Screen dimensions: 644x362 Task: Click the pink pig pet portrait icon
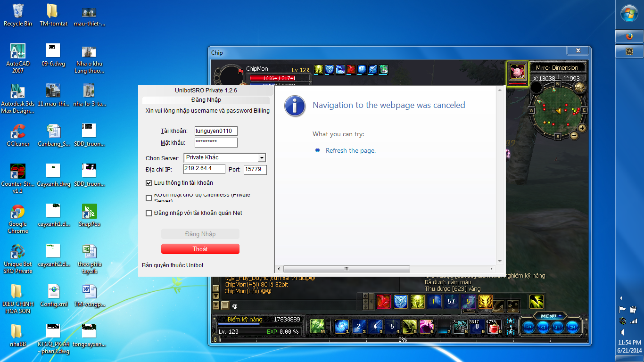click(x=517, y=72)
